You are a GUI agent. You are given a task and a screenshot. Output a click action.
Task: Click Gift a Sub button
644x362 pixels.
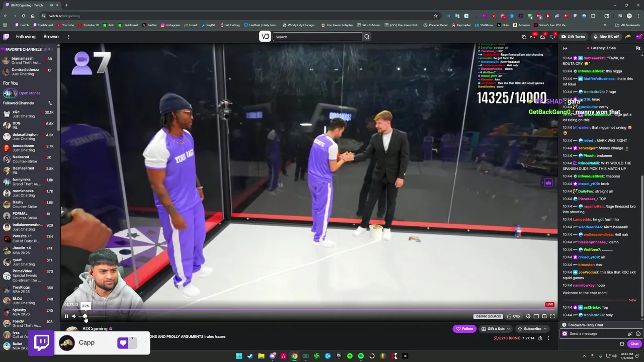(496, 329)
